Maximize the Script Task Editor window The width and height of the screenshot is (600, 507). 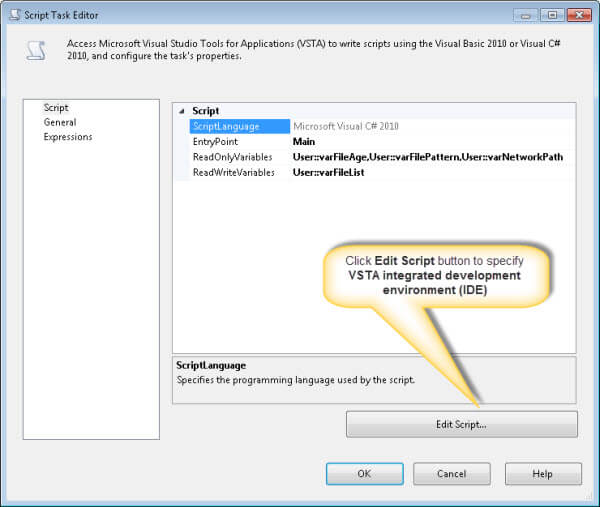tap(552, 15)
